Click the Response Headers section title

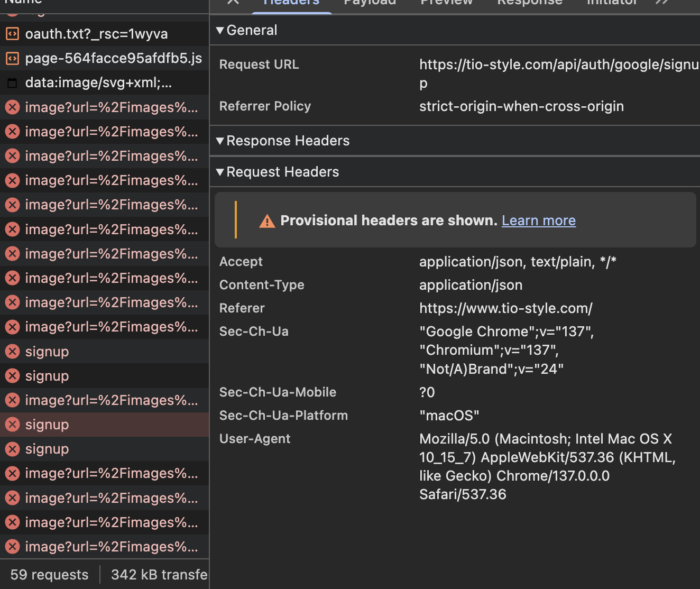[x=288, y=141]
